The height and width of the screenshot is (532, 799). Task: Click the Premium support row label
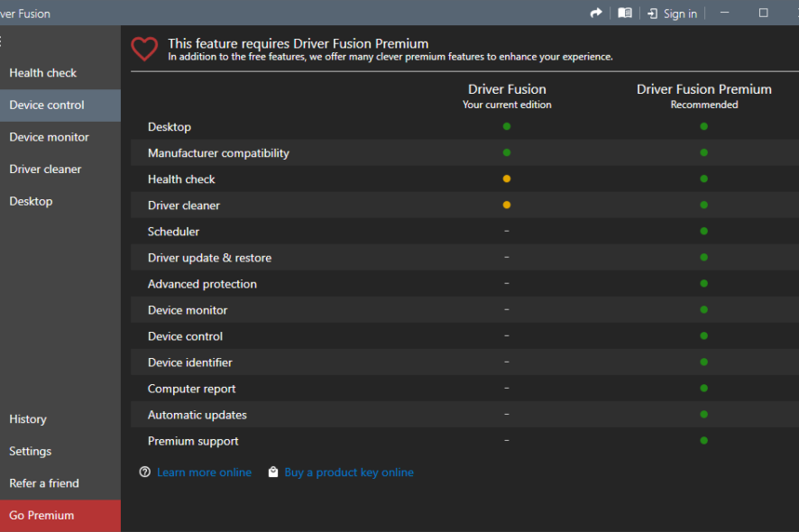(193, 441)
